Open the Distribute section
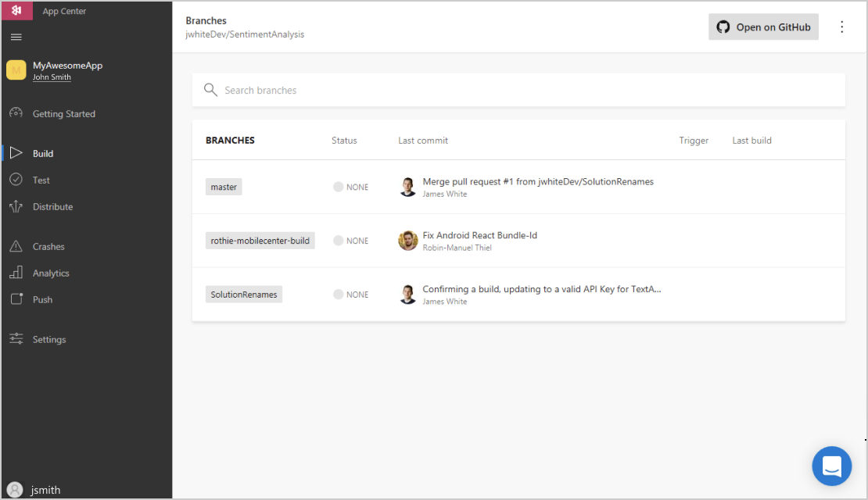This screenshot has width=868, height=500. pos(52,207)
